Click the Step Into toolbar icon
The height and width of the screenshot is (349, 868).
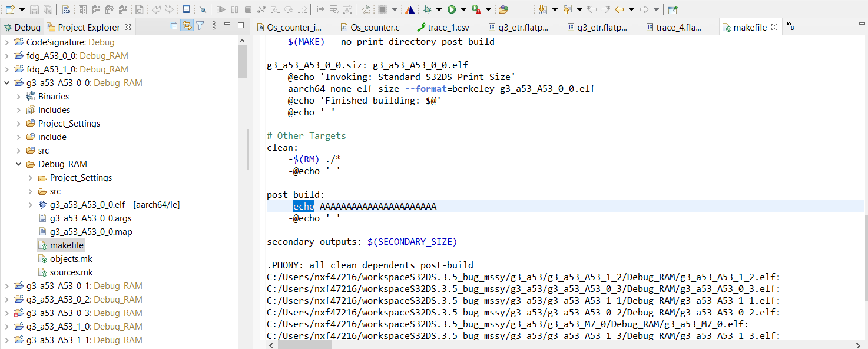coord(274,9)
